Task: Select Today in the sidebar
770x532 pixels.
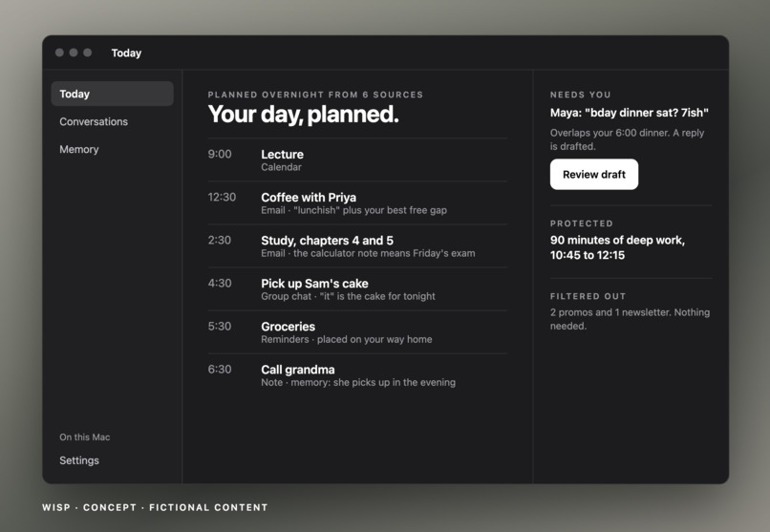Action: [x=112, y=94]
